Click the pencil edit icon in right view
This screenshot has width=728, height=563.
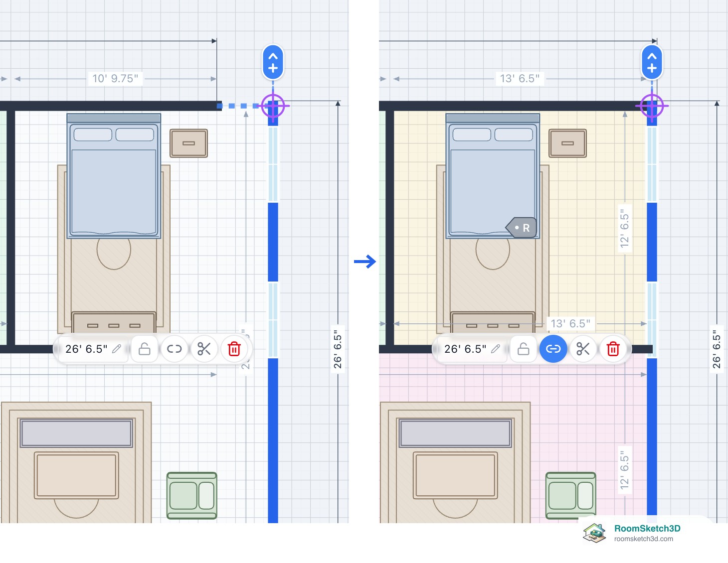tap(496, 349)
